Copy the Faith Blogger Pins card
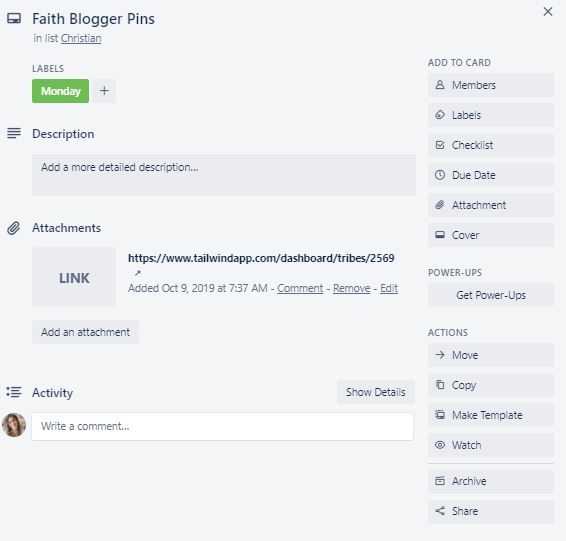The height and width of the screenshot is (541, 566). 491,385
